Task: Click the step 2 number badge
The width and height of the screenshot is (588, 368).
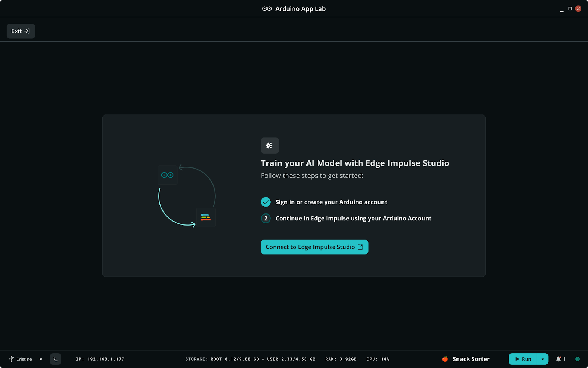Action: 266,218
